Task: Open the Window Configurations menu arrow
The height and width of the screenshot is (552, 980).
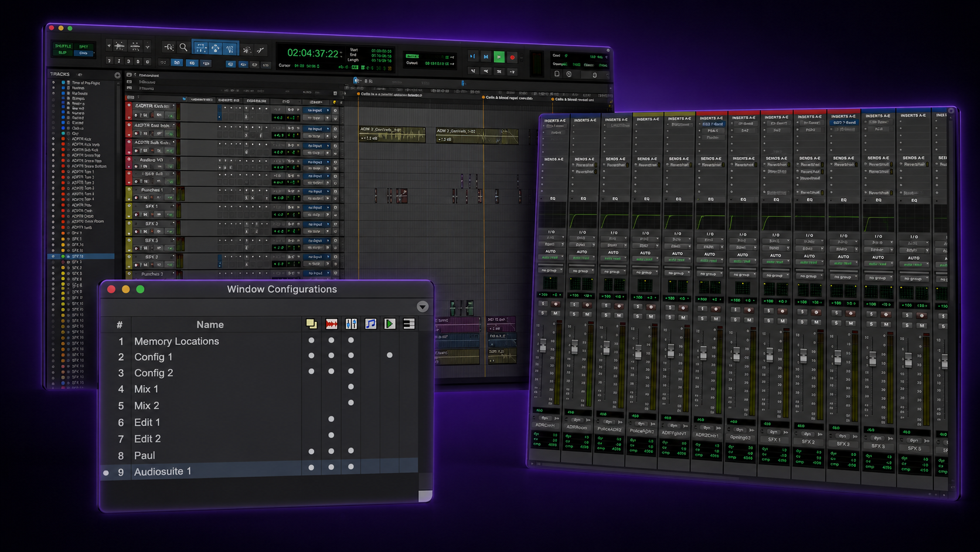Action: 422,307
